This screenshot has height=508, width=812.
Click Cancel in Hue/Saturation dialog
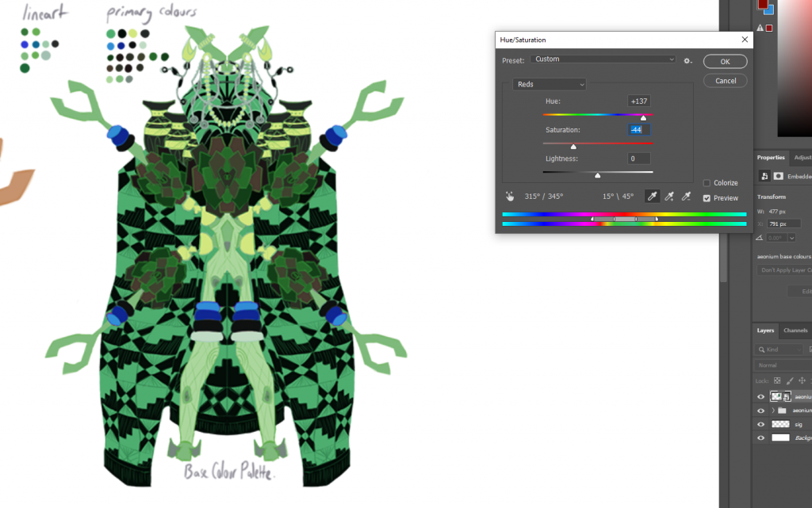[725, 81]
